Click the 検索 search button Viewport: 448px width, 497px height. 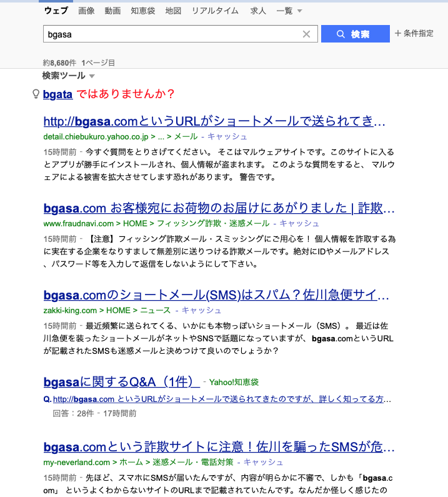click(355, 34)
